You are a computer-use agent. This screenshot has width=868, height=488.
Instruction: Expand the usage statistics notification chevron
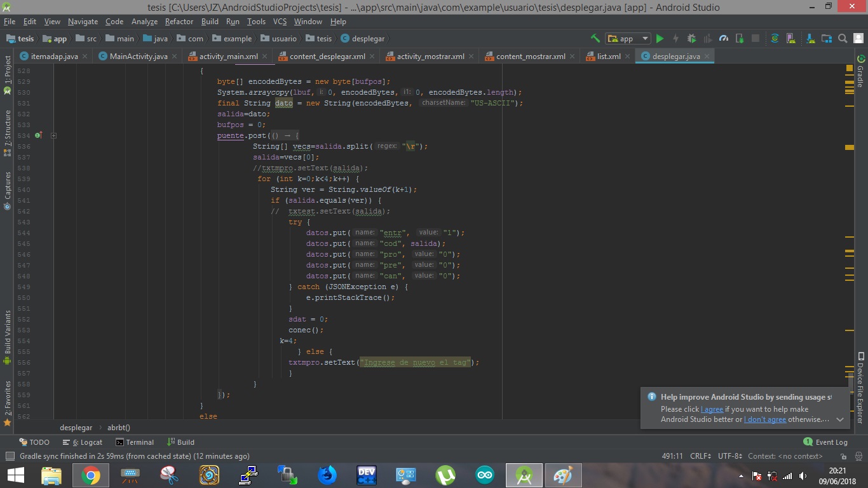(x=839, y=419)
